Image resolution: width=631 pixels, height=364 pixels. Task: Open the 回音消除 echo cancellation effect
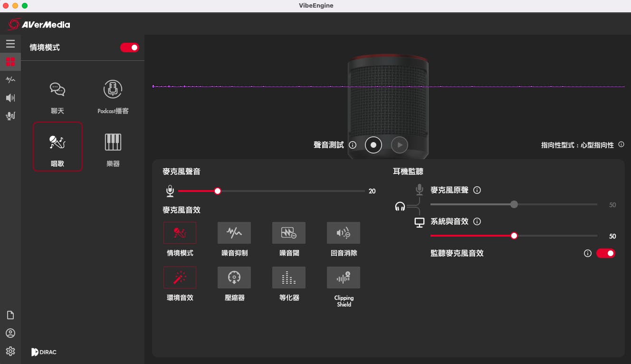(x=344, y=233)
